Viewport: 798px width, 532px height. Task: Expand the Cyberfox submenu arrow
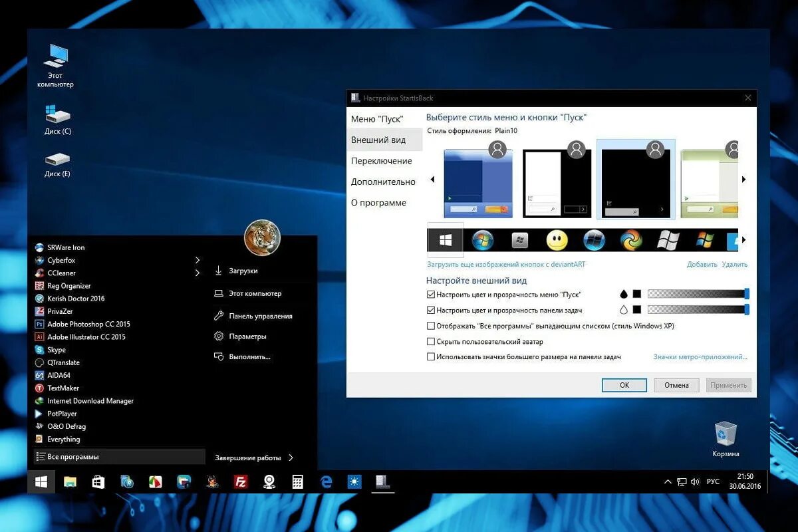point(198,260)
